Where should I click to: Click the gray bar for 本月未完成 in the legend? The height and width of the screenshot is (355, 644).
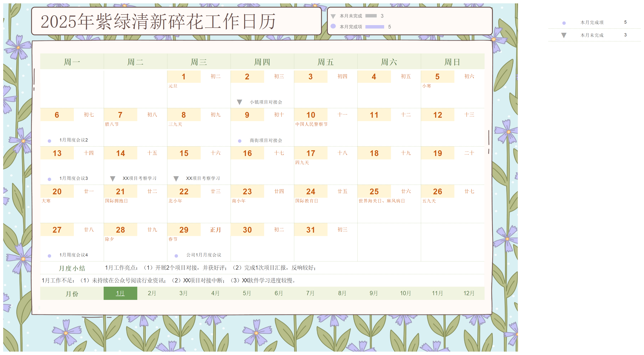tap(371, 16)
